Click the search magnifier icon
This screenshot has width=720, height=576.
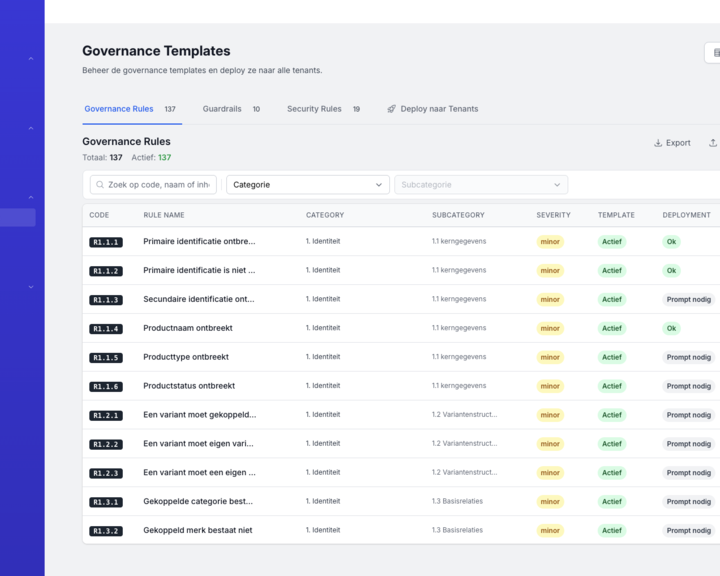pyautogui.click(x=100, y=185)
